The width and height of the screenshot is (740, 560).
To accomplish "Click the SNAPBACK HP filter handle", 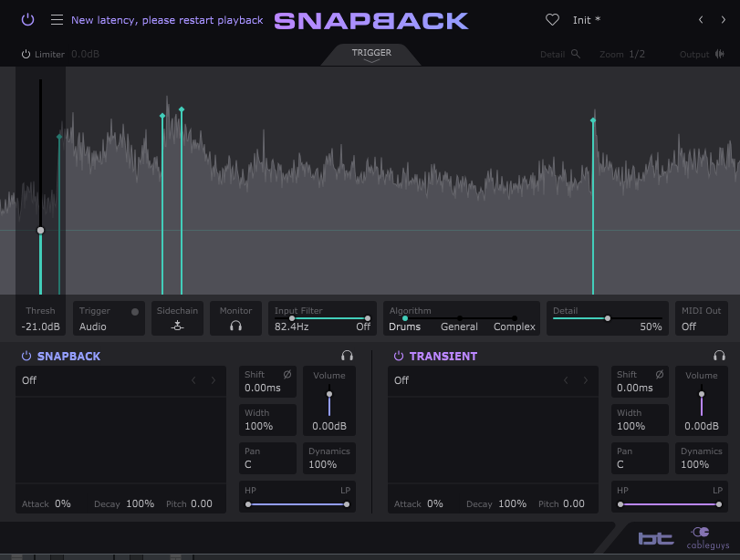I will tap(248, 504).
